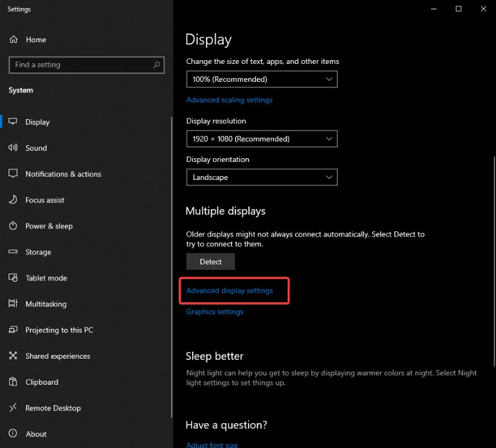Open the Display resolution dropdown
This screenshot has width=496, height=448.
click(x=262, y=139)
